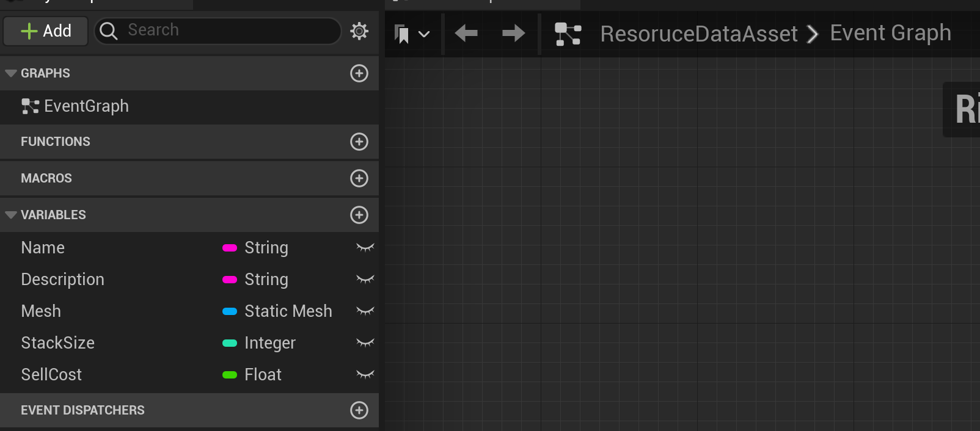Navigate back in graph history
This screenshot has height=431, width=980.
(x=466, y=33)
